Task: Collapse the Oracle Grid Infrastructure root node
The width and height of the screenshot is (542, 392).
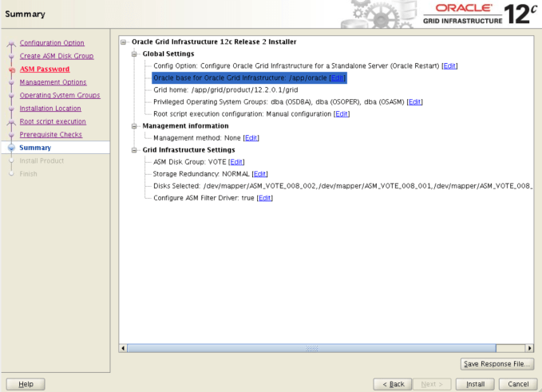Action: pyautogui.click(x=124, y=42)
